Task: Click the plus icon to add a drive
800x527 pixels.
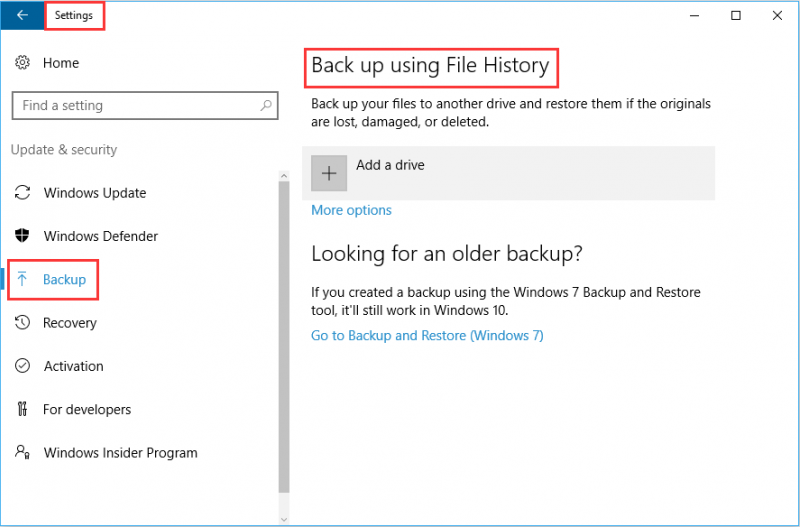Action: pyautogui.click(x=329, y=173)
